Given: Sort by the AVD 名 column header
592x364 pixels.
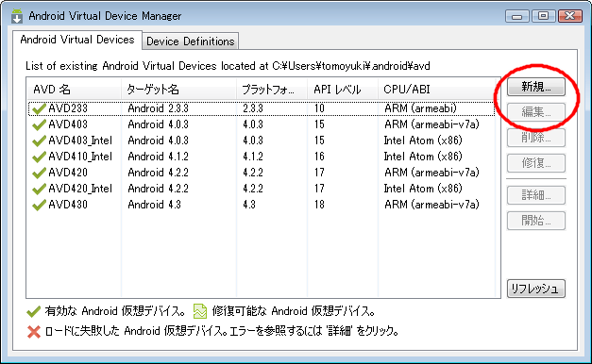Looking at the screenshot, I should pos(74,90).
